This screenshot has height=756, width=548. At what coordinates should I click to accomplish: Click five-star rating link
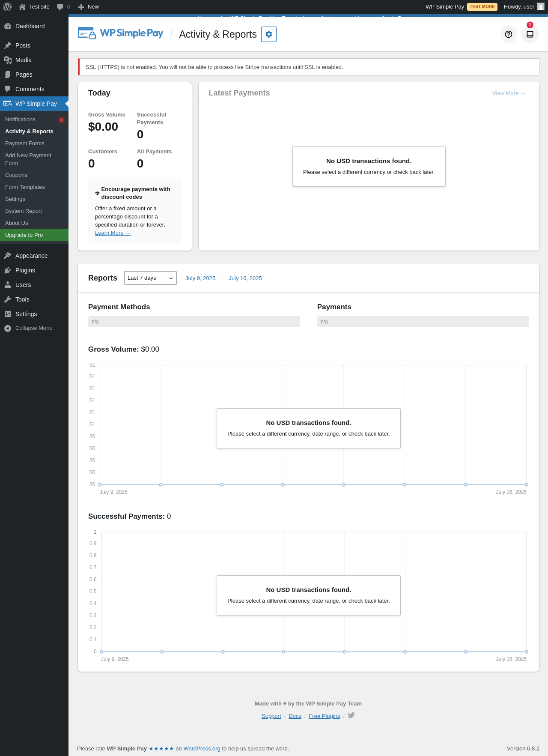point(161,749)
